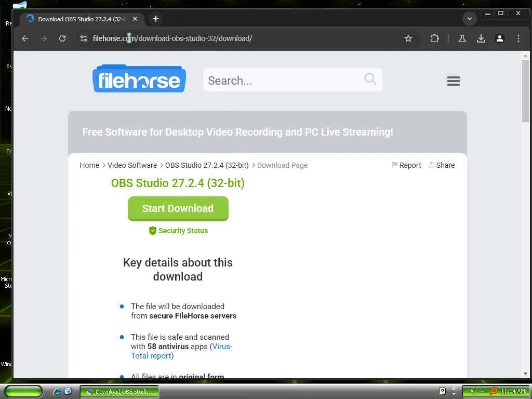Viewport: 532px width, 399px height.
Task: Launch Internet Explorer from quick launch
Action: pyautogui.click(x=57, y=392)
